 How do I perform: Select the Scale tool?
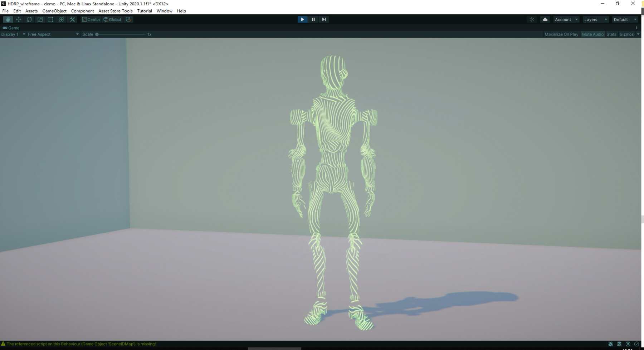(x=40, y=19)
